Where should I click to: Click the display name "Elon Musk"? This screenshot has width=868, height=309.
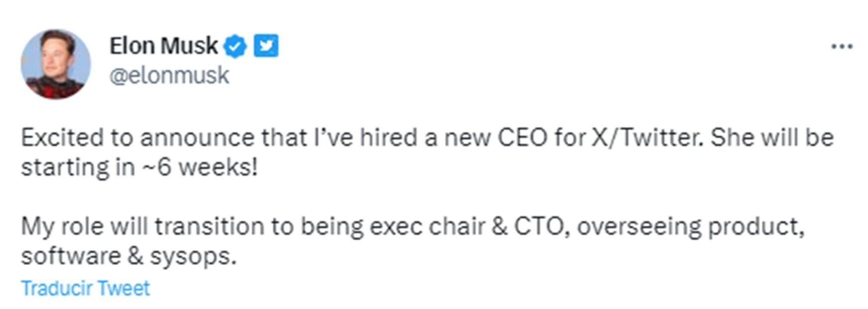(x=163, y=46)
